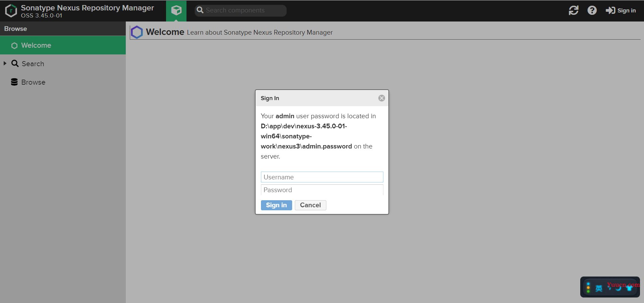This screenshot has height=303, width=644.
Task: Click the colored dots tray icon
Action: (x=588, y=288)
